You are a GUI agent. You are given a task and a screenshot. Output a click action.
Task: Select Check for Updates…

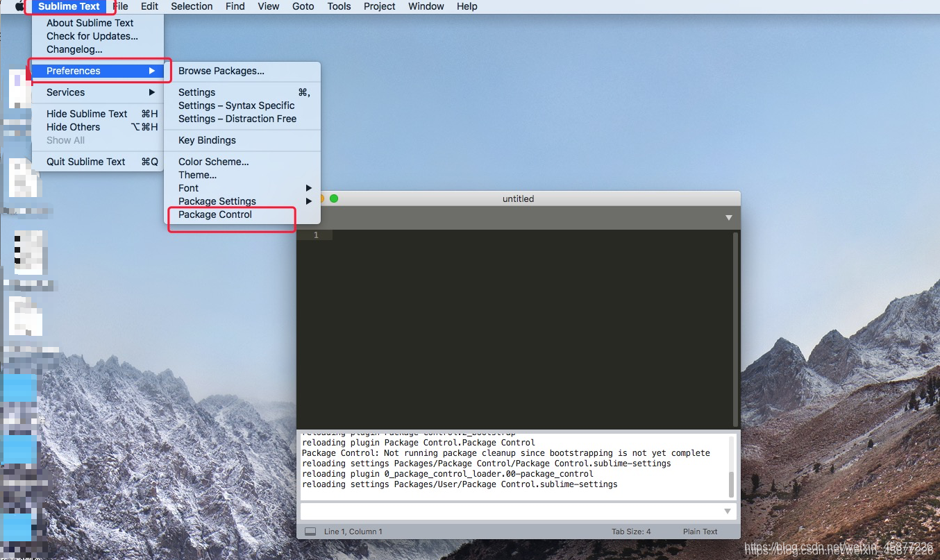point(97,36)
